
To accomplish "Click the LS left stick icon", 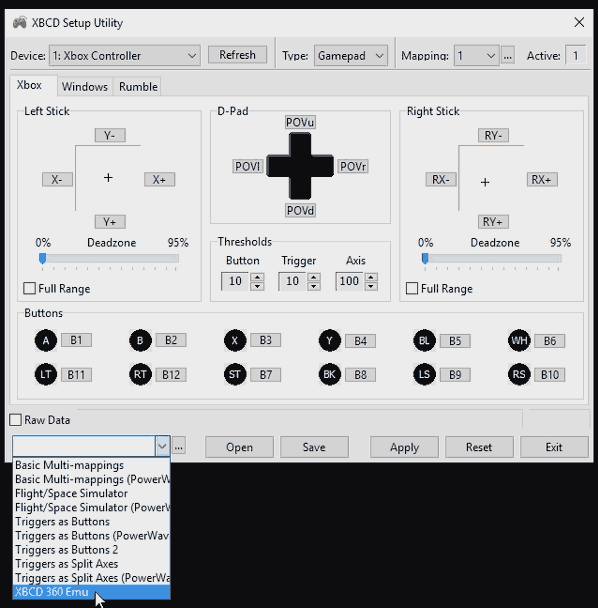I will [424, 375].
